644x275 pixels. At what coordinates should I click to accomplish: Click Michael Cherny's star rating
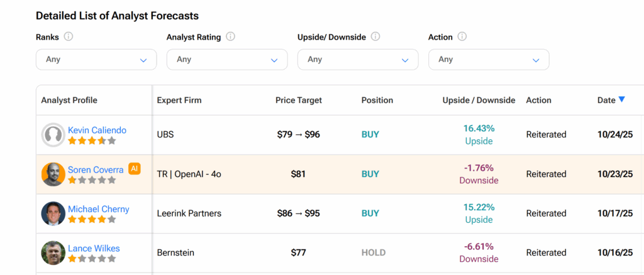coord(92,220)
